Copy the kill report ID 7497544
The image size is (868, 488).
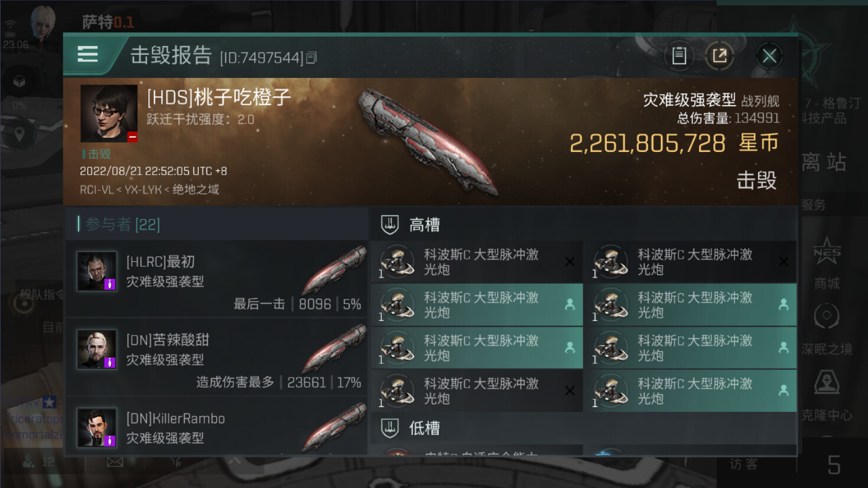[x=311, y=57]
